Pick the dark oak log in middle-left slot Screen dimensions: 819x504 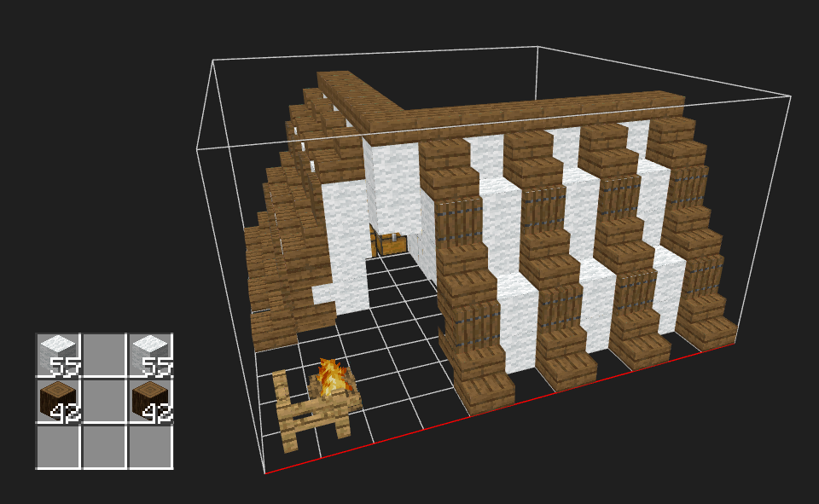pyautogui.click(x=58, y=401)
